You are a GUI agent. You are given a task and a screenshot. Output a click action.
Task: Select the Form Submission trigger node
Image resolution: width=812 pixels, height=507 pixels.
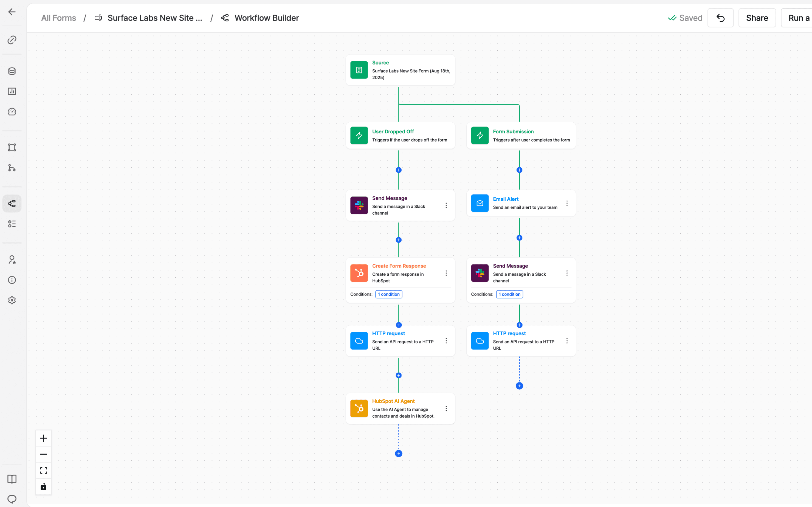[521, 136]
